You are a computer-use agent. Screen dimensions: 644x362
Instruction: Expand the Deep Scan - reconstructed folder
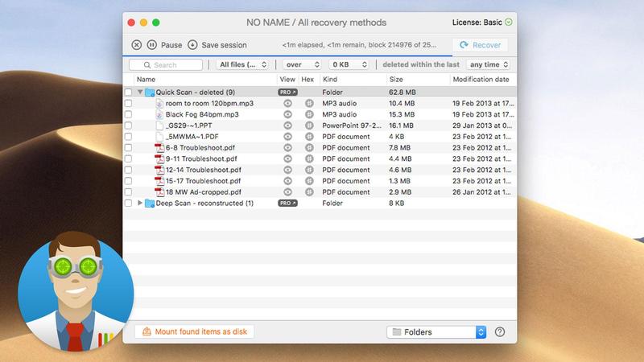click(x=140, y=204)
